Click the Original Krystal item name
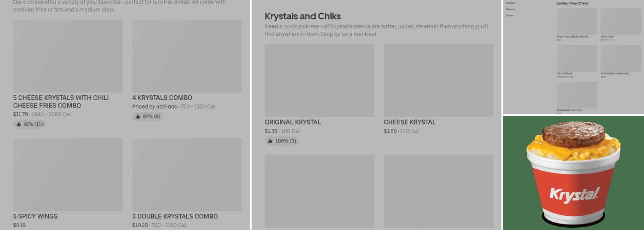The image size is (644, 230). coord(293,122)
